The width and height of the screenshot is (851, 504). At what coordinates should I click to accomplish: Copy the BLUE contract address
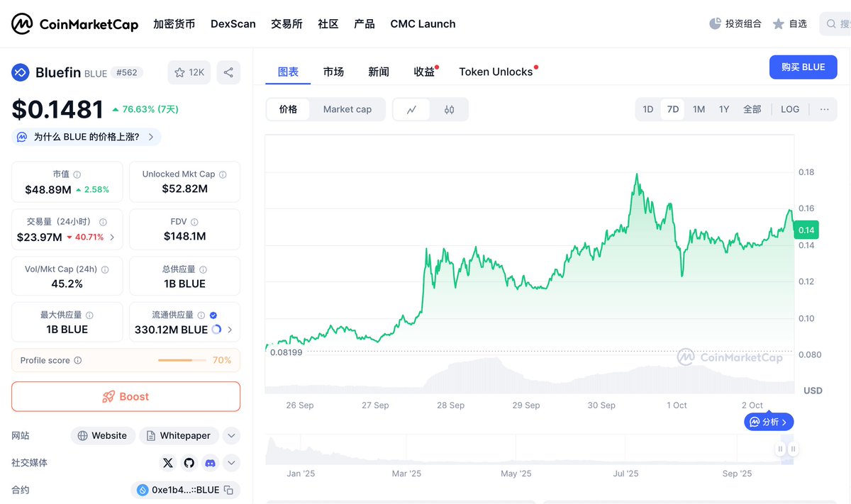(x=228, y=490)
